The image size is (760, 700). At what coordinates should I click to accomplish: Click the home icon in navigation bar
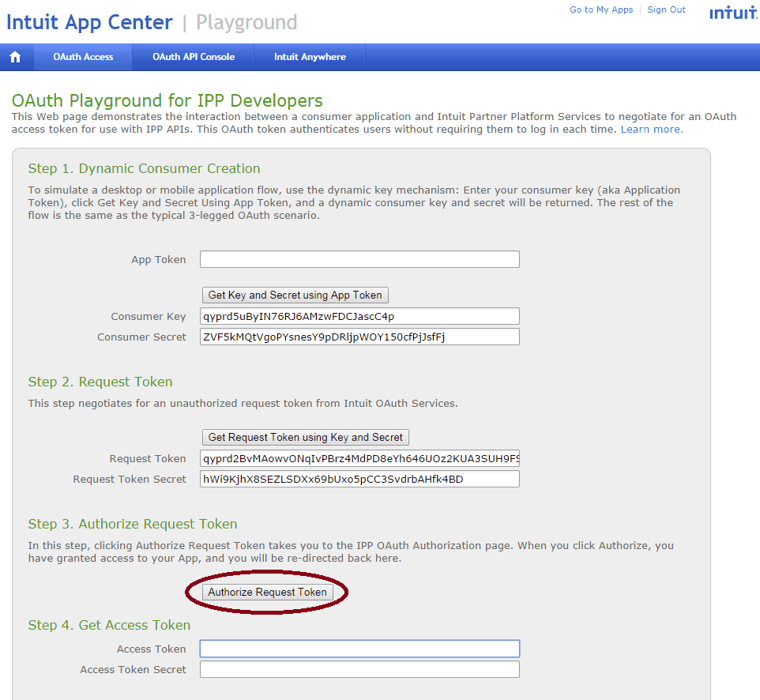tap(16, 57)
